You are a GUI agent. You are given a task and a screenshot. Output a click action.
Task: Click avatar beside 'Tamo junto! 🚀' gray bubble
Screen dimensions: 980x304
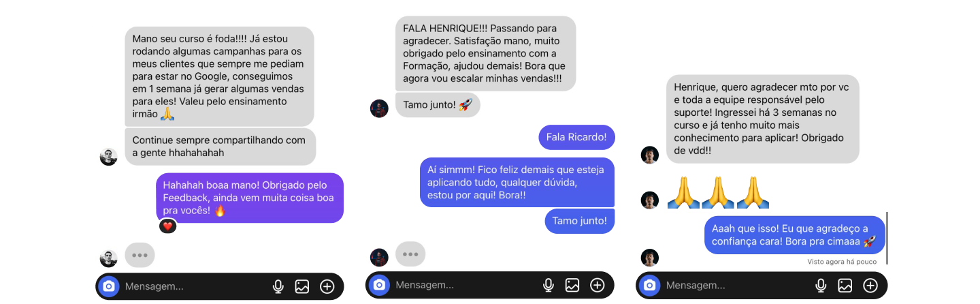[x=379, y=108]
